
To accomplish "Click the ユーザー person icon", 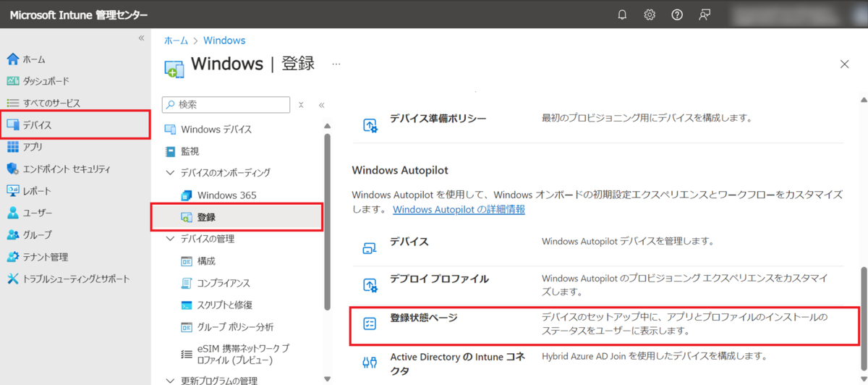I will 12,213.
